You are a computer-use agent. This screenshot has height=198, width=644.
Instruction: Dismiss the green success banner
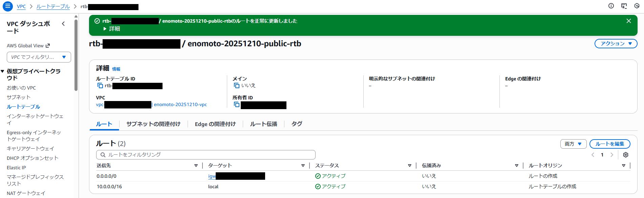pos(629,21)
